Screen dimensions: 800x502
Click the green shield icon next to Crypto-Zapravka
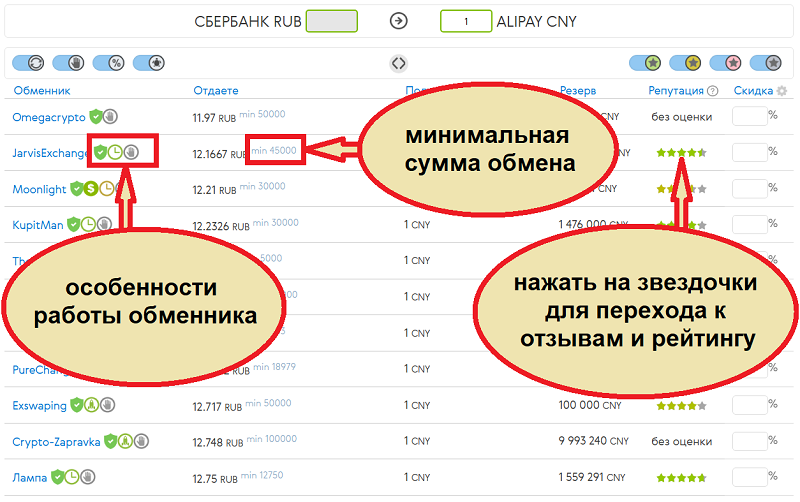pyautogui.click(x=110, y=441)
